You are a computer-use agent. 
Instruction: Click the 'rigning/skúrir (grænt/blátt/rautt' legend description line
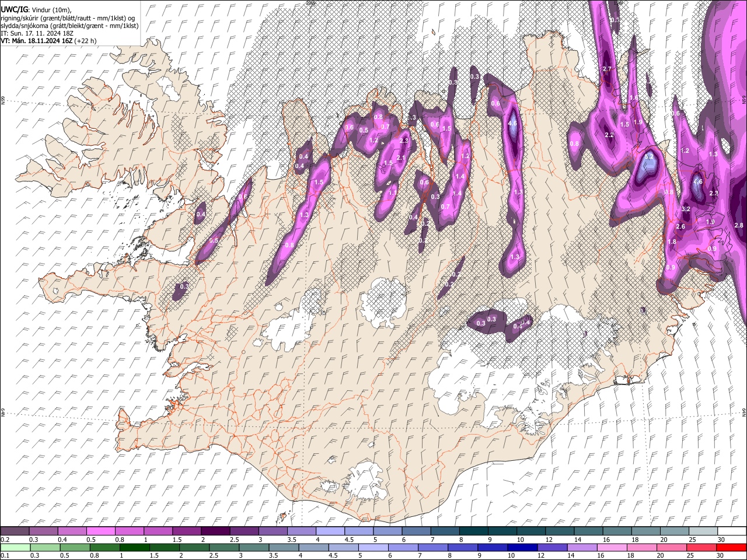[x=69, y=18]
